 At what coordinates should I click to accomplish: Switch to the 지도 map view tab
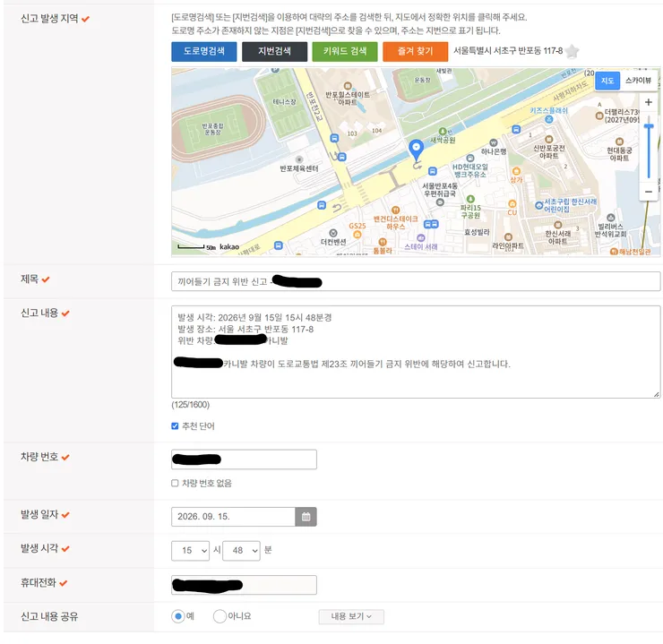pyautogui.click(x=607, y=81)
